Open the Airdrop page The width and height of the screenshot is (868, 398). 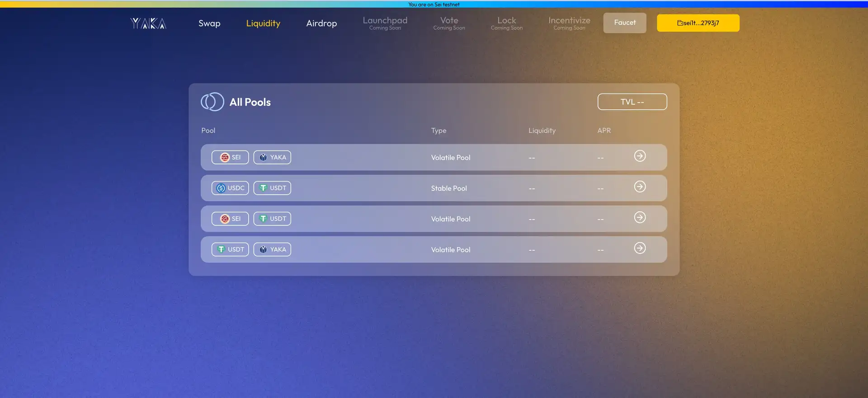coord(321,23)
